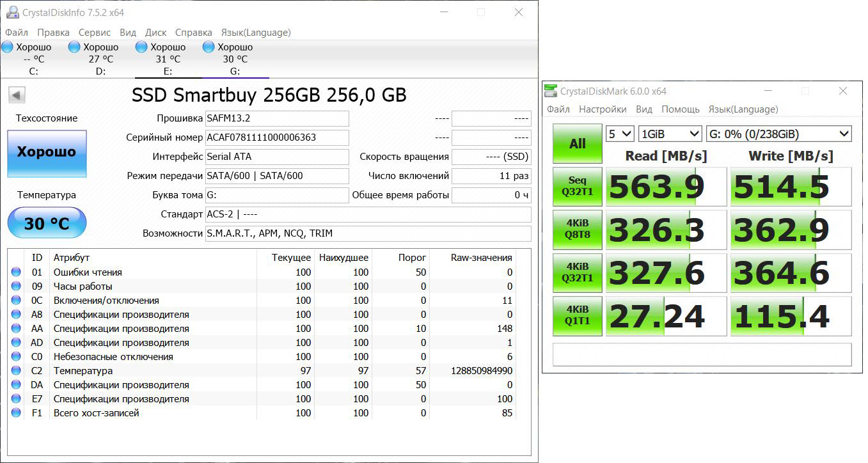This screenshot has height=463, width=868.
Task: Open the test count dropdown showing 5
Action: (620, 134)
